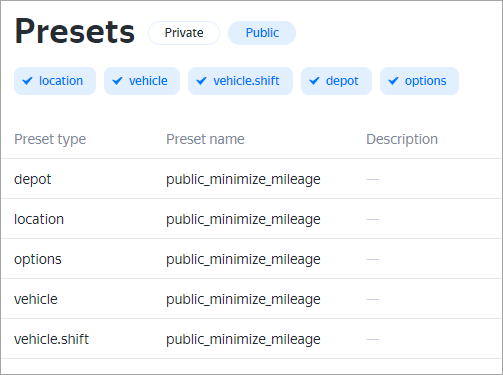Click the checkmark icon on depot chip
The image size is (503, 375).
314,81
